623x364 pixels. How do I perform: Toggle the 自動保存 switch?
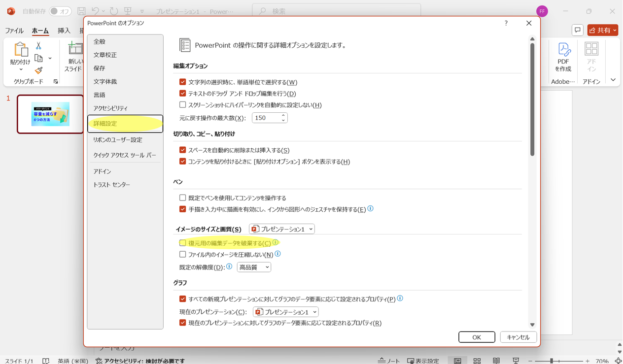60,11
